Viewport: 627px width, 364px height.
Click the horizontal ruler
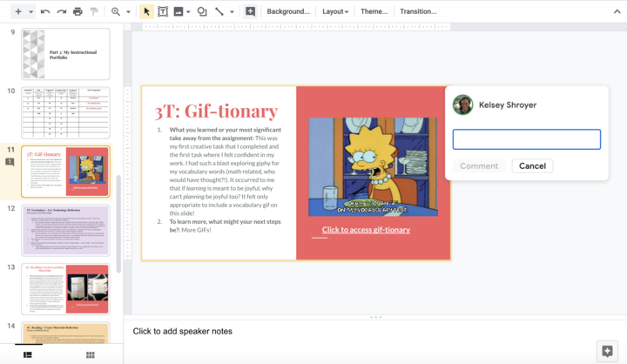[x=296, y=27]
